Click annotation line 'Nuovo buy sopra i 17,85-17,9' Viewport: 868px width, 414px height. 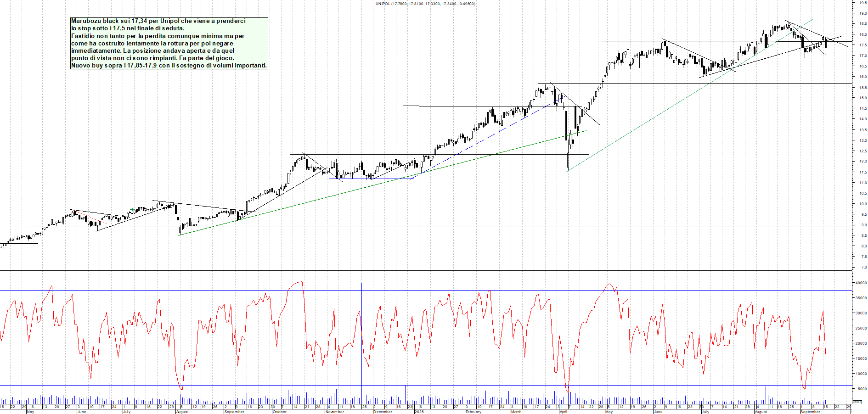pyautogui.click(x=169, y=65)
